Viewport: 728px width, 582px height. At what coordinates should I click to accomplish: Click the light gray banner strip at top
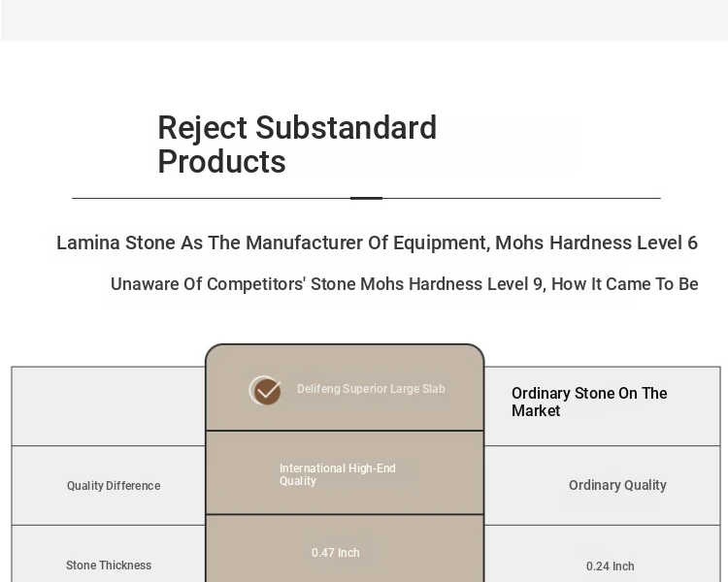[364, 19]
